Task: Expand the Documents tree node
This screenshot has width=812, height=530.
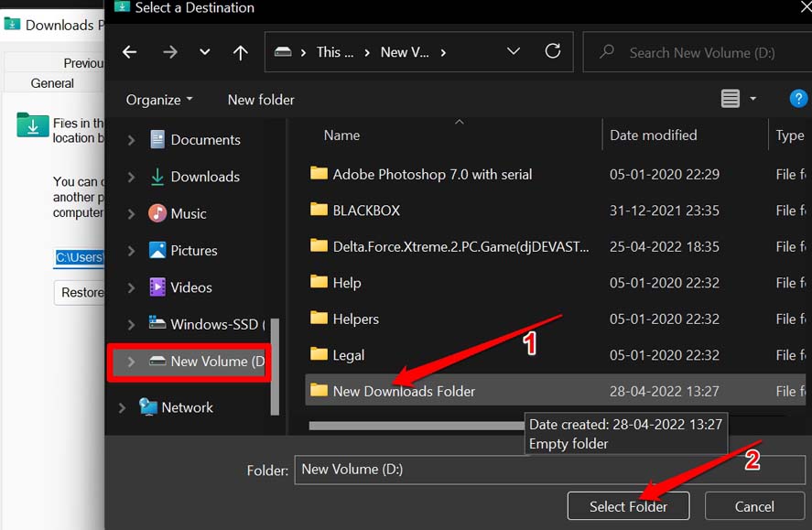Action: click(131, 140)
